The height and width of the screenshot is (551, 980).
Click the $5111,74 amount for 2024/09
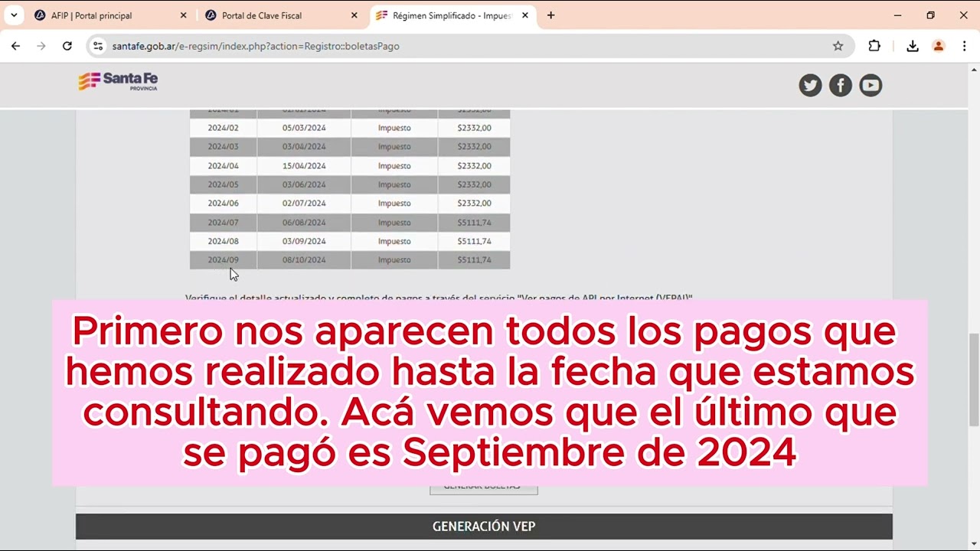(x=474, y=259)
